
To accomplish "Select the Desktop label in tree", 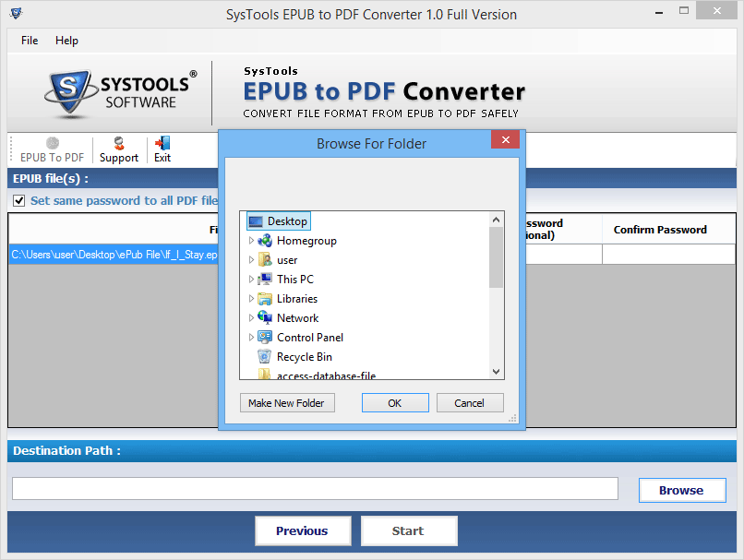I will point(287,221).
